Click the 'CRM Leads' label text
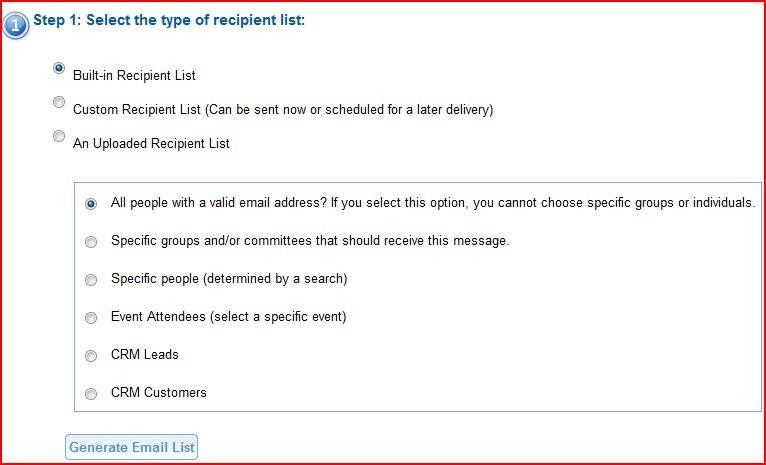This screenshot has width=766, height=465. [x=145, y=355]
